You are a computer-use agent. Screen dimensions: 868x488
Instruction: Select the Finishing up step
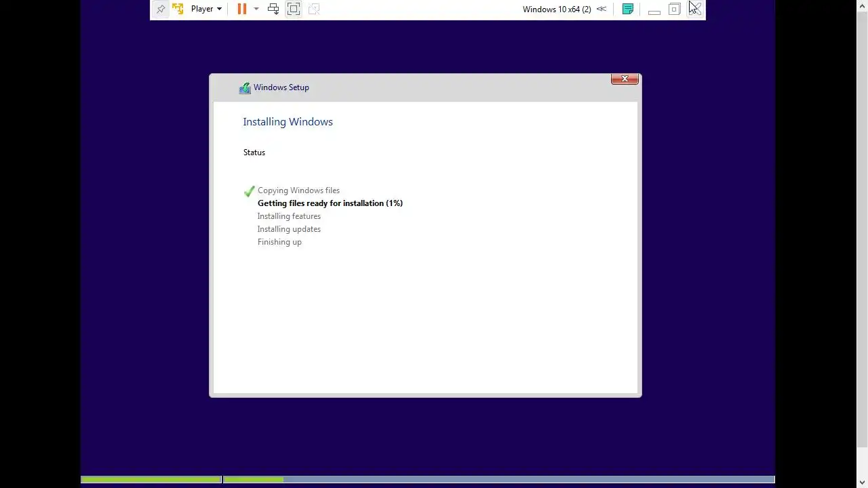coord(279,242)
